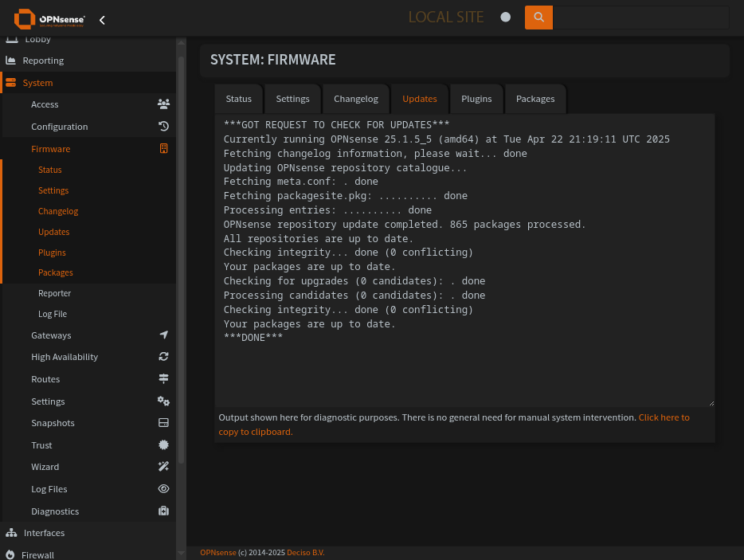Switch to the Status tab
Screen dimensions: 744x560
(x=239, y=99)
